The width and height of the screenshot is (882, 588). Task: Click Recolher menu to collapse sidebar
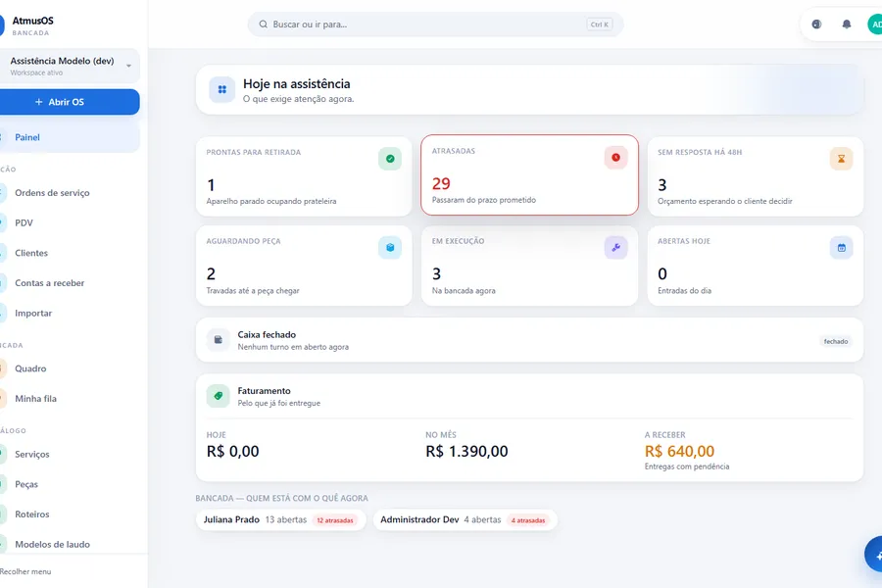coord(25,571)
